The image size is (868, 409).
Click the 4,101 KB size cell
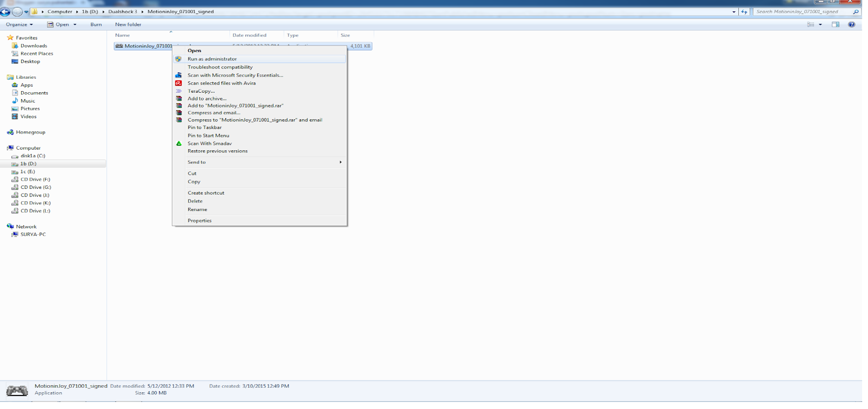coord(360,46)
